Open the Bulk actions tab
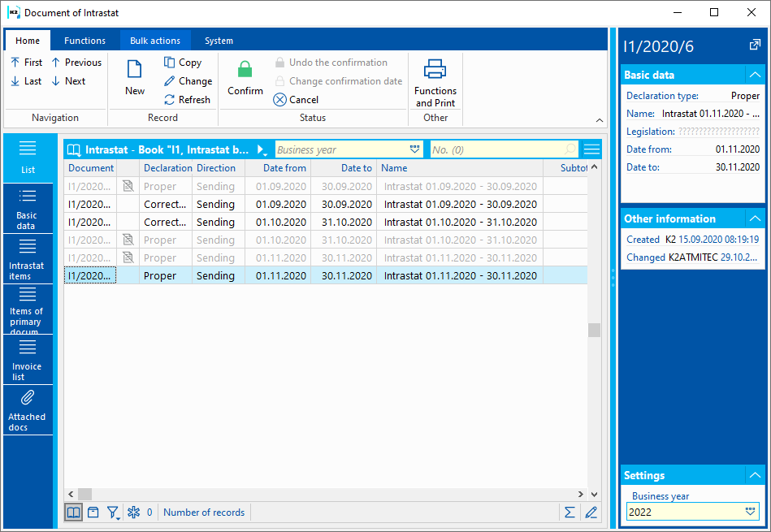The width and height of the screenshot is (771, 532). pyautogui.click(x=155, y=41)
